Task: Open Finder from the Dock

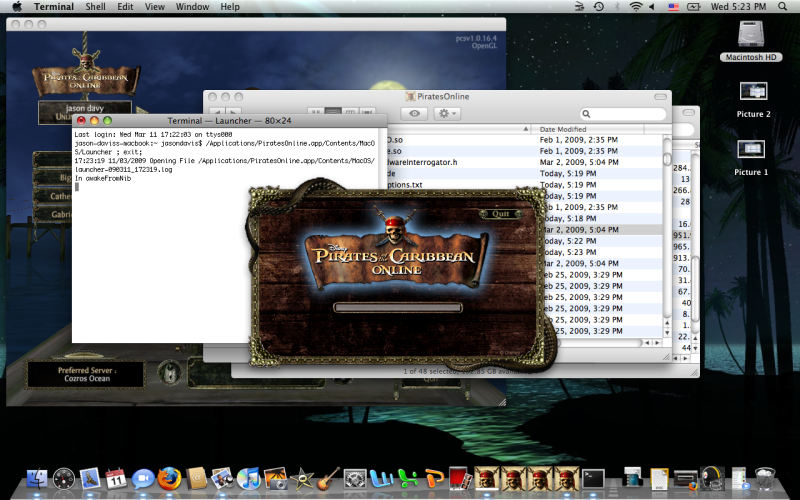Action: 36,479
